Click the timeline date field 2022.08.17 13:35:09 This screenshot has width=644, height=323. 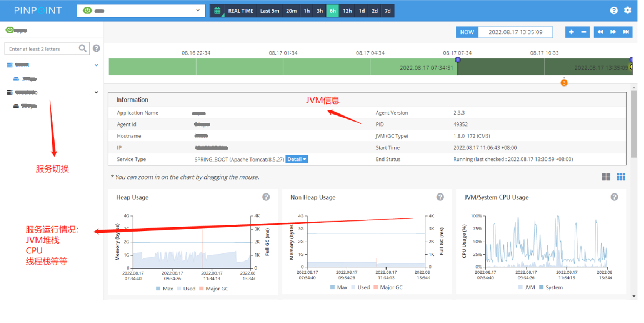pos(516,32)
